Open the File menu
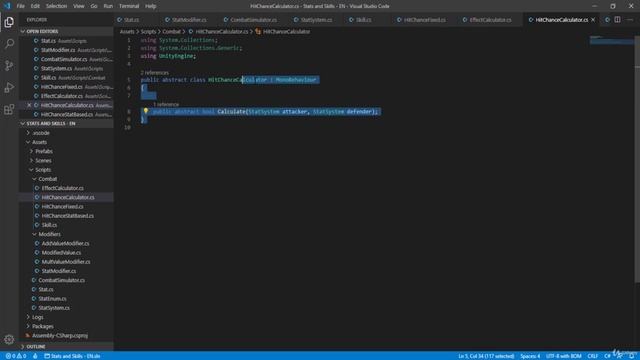The width and height of the screenshot is (640, 360). coord(20,6)
